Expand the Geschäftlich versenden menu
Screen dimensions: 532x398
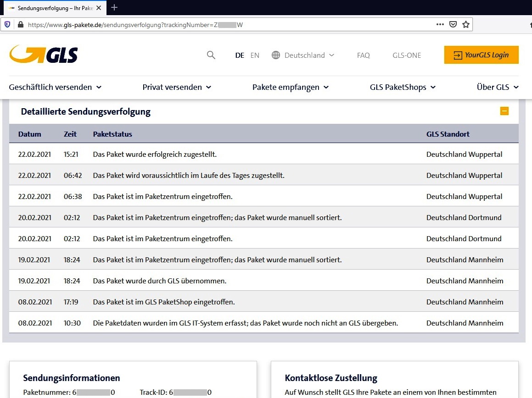coord(55,87)
